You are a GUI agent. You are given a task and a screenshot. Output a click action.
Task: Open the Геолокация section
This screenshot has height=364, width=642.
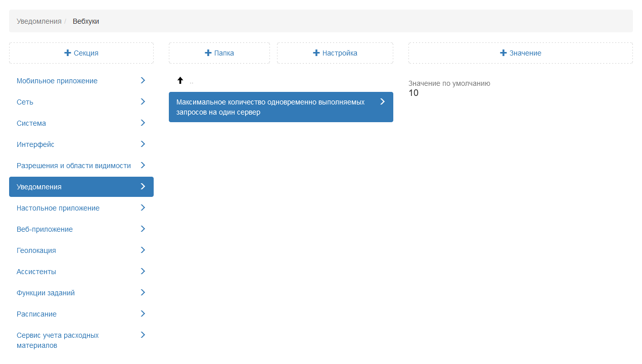(36, 250)
